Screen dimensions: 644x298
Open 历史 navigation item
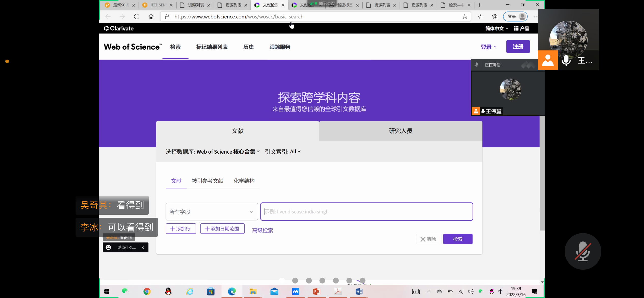(x=248, y=47)
